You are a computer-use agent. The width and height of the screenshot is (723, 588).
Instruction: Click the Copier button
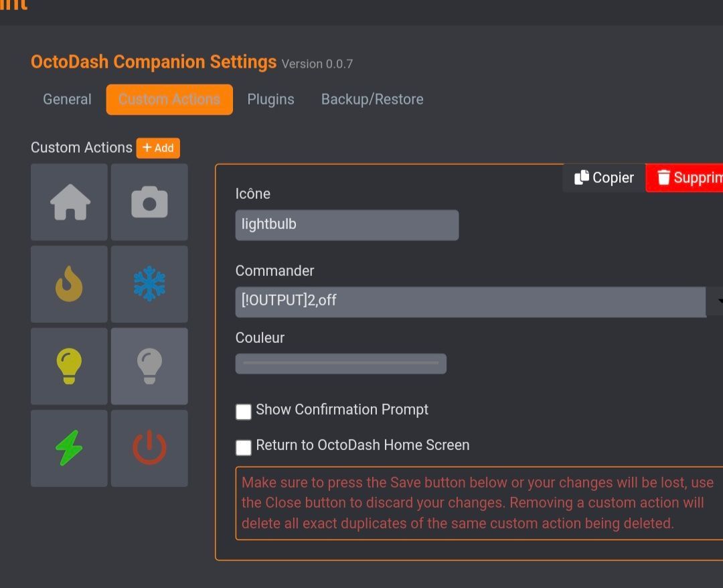[604, 177]
